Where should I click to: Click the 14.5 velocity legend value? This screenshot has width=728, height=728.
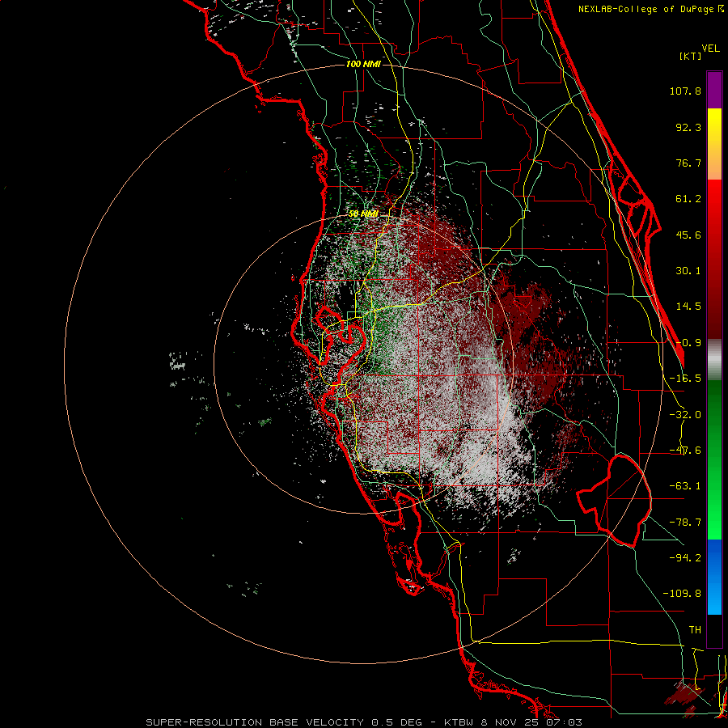[x=688, y=307]
